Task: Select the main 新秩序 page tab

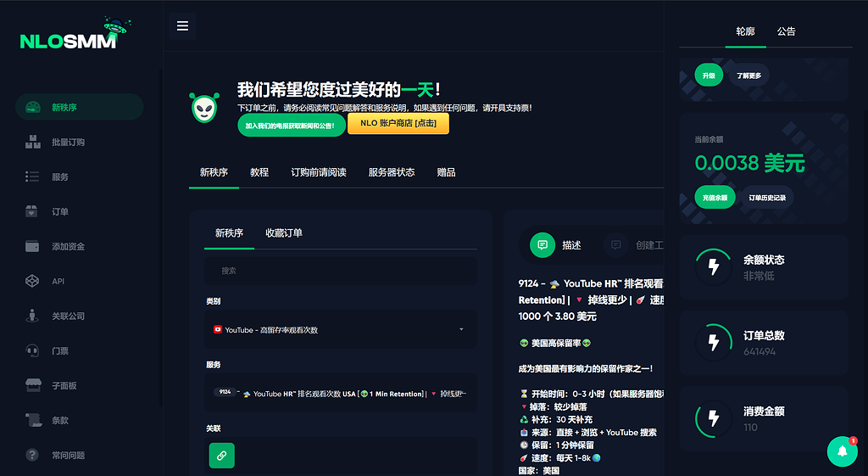Action: point(214,172)
